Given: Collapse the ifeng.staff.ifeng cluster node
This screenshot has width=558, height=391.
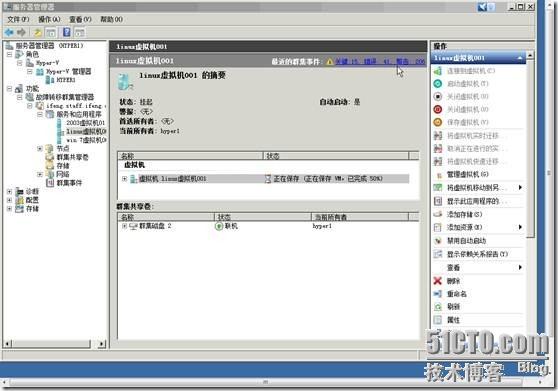Looking at the screenshot, I should coord(30,106).
